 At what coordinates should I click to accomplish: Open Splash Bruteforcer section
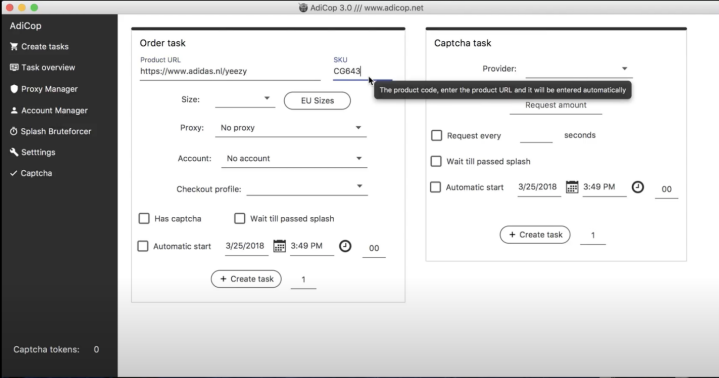click(x=55, y=131)
